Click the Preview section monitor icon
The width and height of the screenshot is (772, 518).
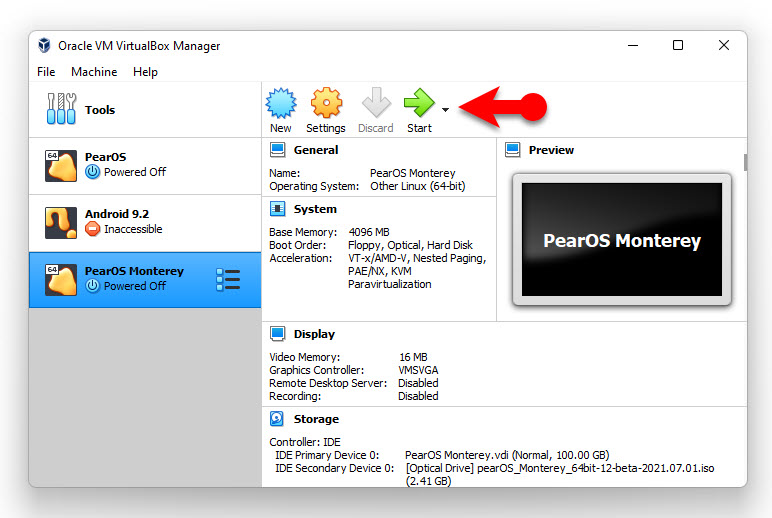(513, 150)
